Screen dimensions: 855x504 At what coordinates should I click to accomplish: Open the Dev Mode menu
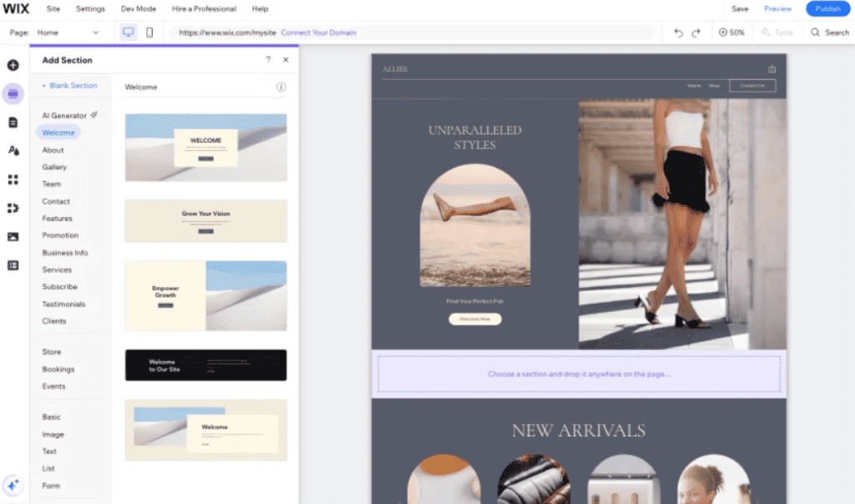[138, 8]
